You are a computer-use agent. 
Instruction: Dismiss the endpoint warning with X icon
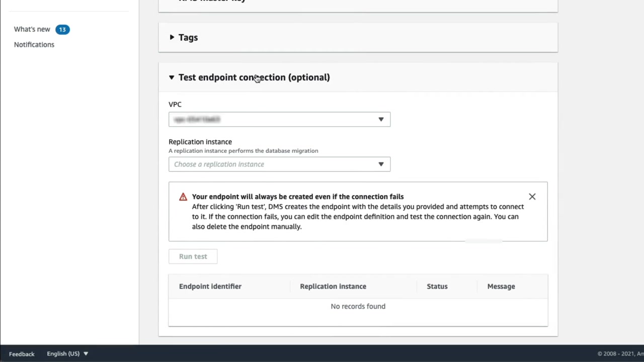532,197
